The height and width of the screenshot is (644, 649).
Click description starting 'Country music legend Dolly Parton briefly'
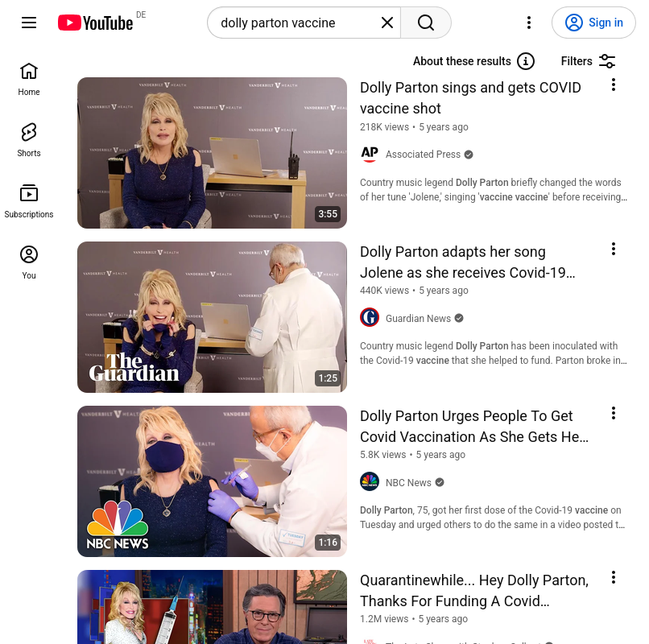click(494, 190)
